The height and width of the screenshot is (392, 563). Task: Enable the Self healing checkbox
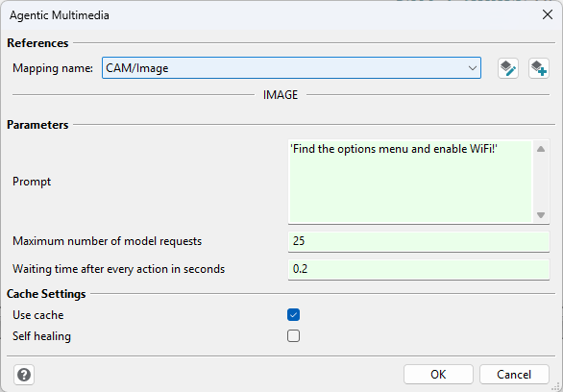(x=293, y=336)
